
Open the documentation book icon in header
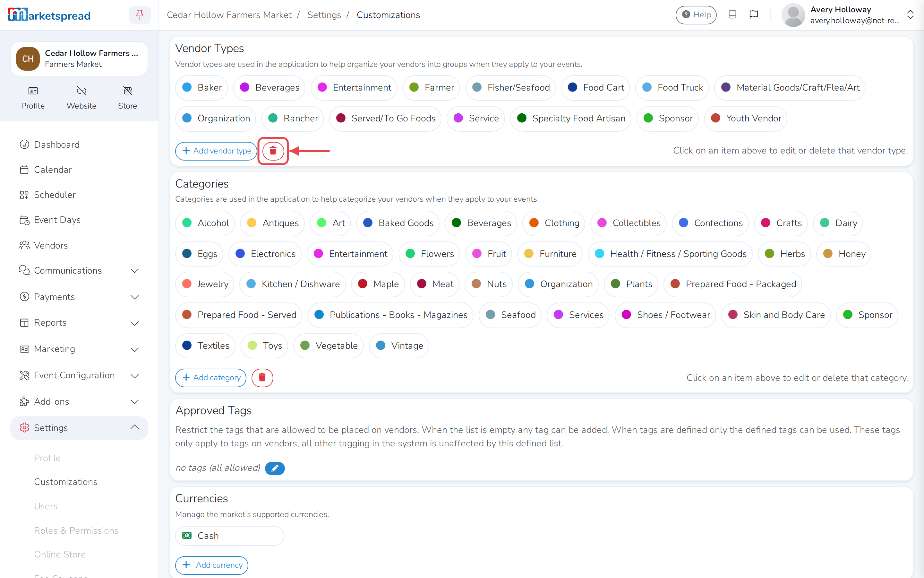tap(732, 15)
